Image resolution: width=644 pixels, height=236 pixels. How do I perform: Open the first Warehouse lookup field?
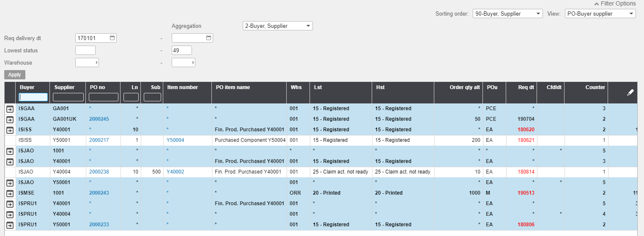87,62
